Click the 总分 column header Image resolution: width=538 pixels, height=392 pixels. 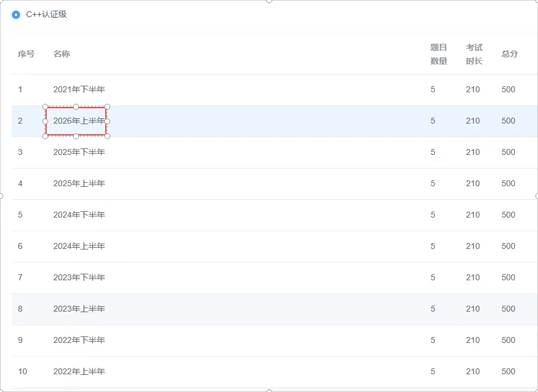tap(510, 54)
